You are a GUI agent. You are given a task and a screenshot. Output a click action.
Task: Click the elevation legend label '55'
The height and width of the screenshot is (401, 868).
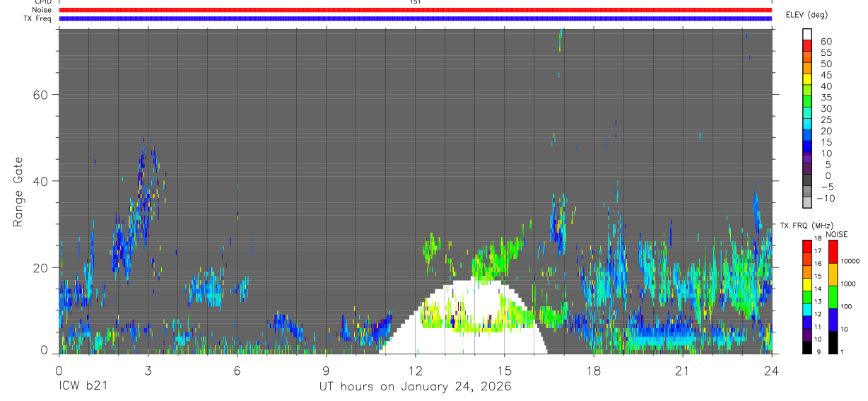click(x=826, y=53)
